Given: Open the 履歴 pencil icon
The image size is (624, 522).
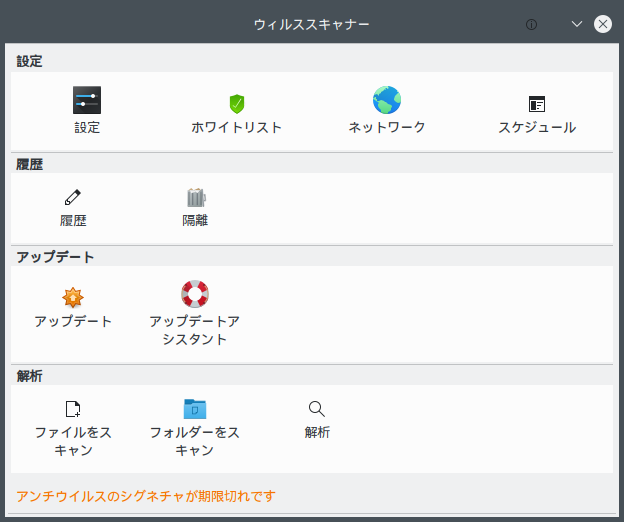Looking at the screenshot, I should coord(73,197).
